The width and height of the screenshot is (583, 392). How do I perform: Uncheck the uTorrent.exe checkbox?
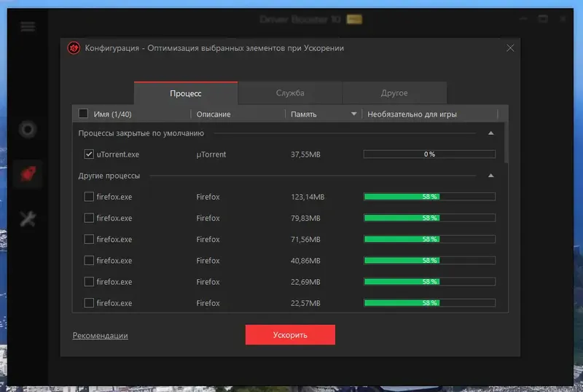click(89, 154)
